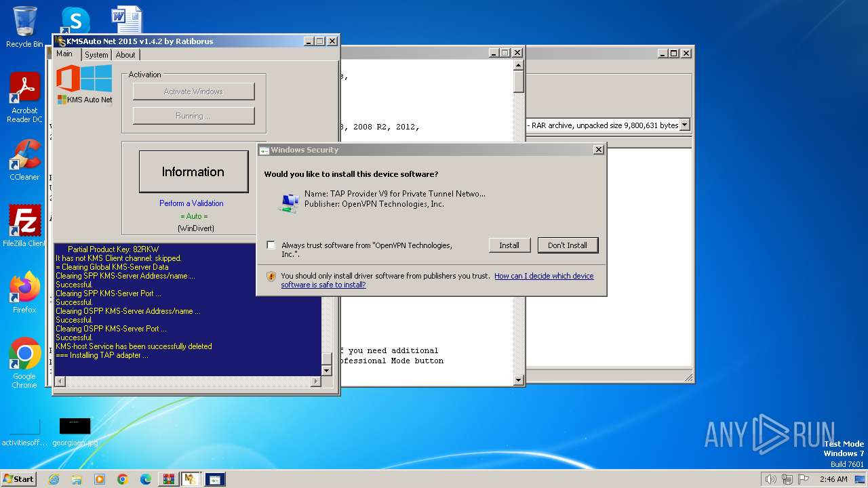Open the Media Player taskbar icon

pyautogui.click(x=100, y=479)
